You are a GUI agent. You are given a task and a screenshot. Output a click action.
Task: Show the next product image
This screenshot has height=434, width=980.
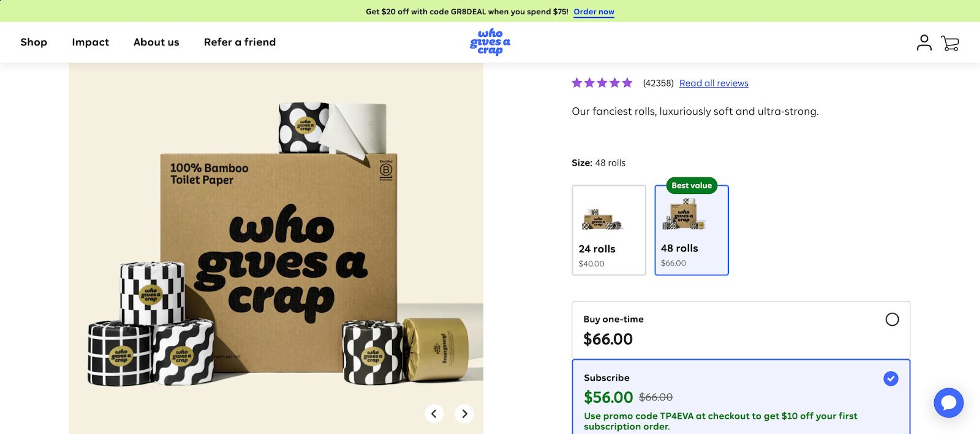tap(464, 414)
